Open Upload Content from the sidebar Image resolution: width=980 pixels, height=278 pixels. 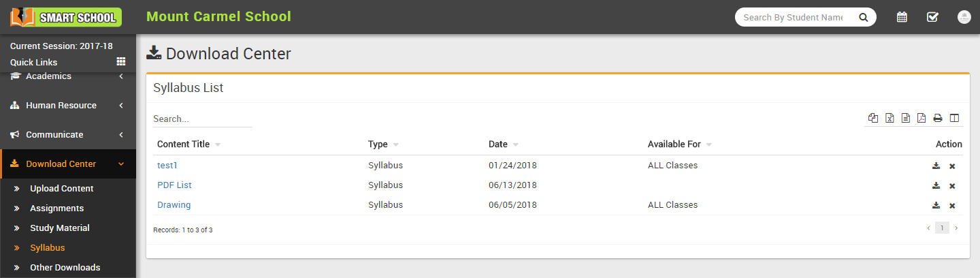pyautogui.click(x=62, y=189)
